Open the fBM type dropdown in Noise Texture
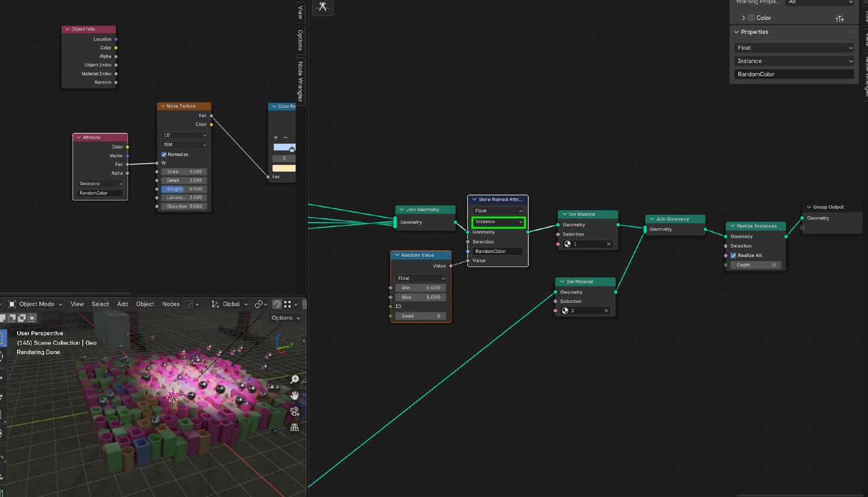Viewport: 868px width, 497px height. tap(184, 145)
